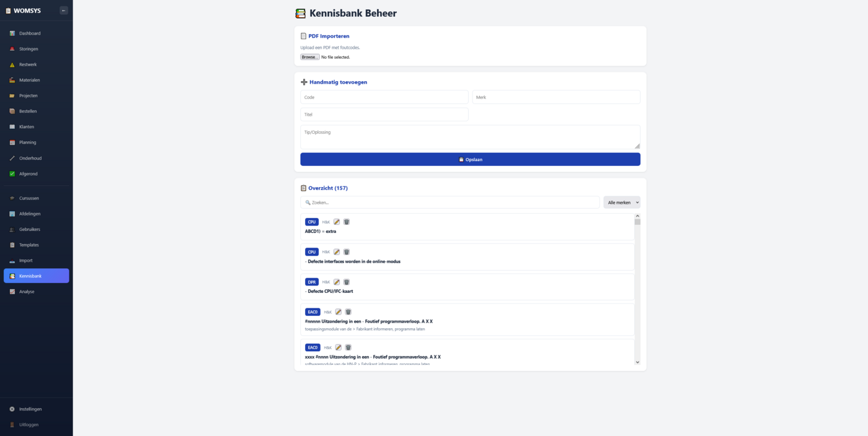868x436 pixels.
Task: Focus the Tip/Oplossing text area
Action: click(470, 137)
